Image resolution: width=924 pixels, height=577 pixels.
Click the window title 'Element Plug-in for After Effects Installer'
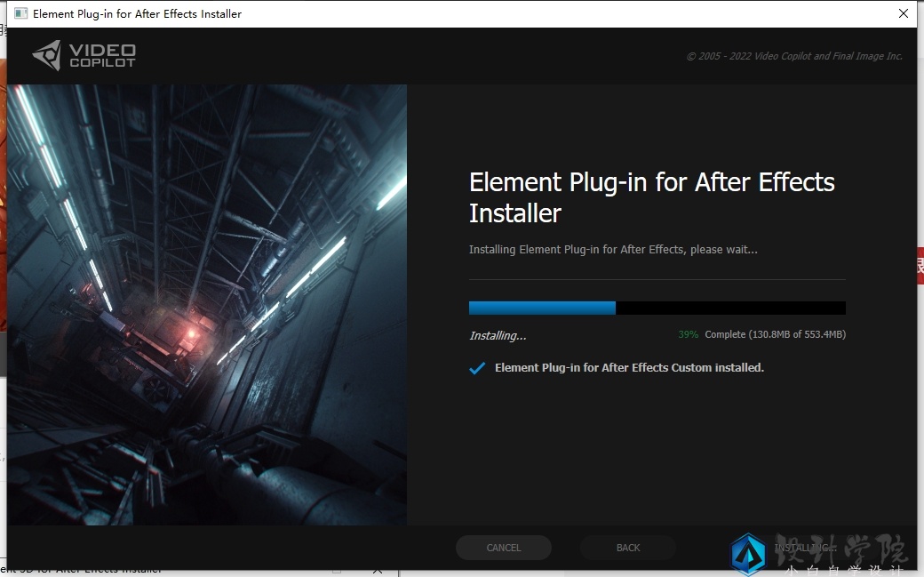coord(137,13)
